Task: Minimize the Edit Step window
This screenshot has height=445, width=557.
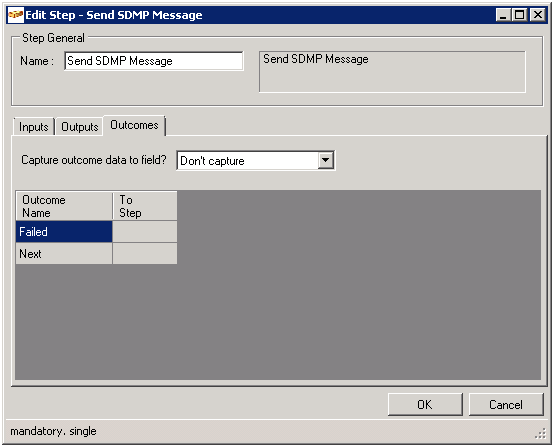Action: [503, 15]
